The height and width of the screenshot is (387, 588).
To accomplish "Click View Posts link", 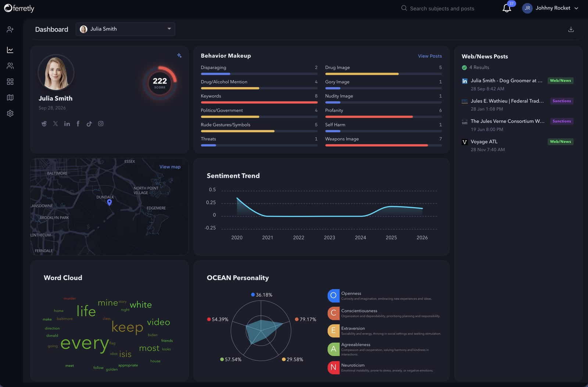I will [430, 56].
